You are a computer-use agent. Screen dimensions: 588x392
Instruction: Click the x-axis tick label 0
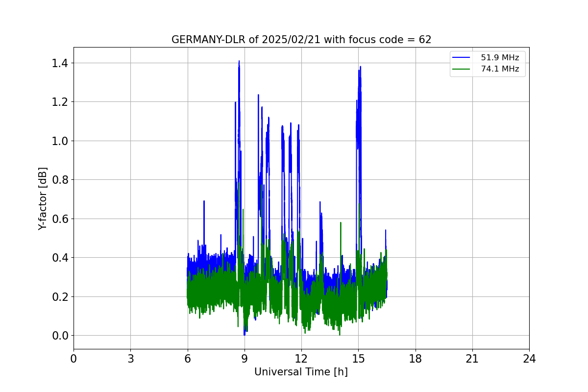click(73, 359)
